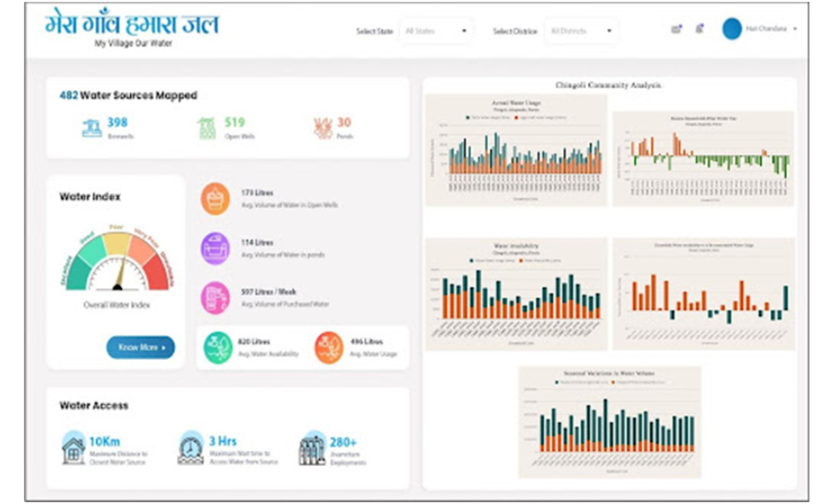Click the purple ponds volume icon
Image resolution: width=831 pixels, height=504 pixels.
click(215, 248)
